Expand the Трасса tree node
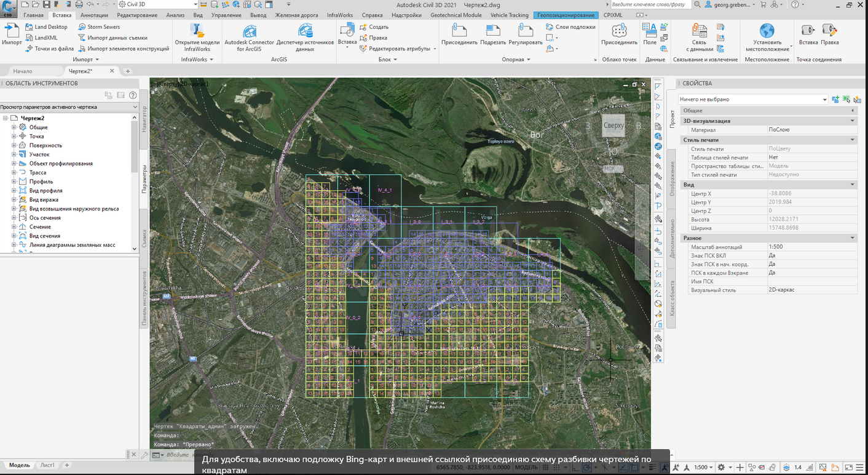This screenshot has height=475, width=868. 14,173
